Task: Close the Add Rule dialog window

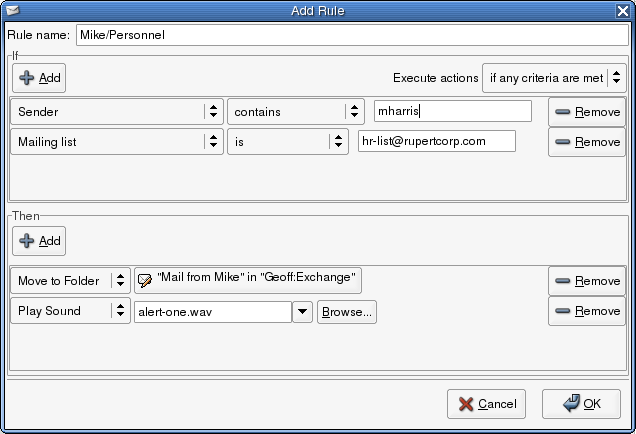Action: [x=623, y=9]
